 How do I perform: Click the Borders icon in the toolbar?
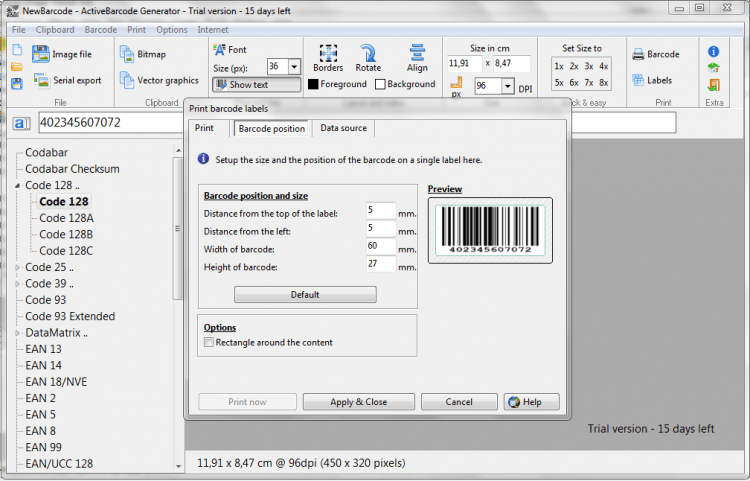[x=328, y=58]
